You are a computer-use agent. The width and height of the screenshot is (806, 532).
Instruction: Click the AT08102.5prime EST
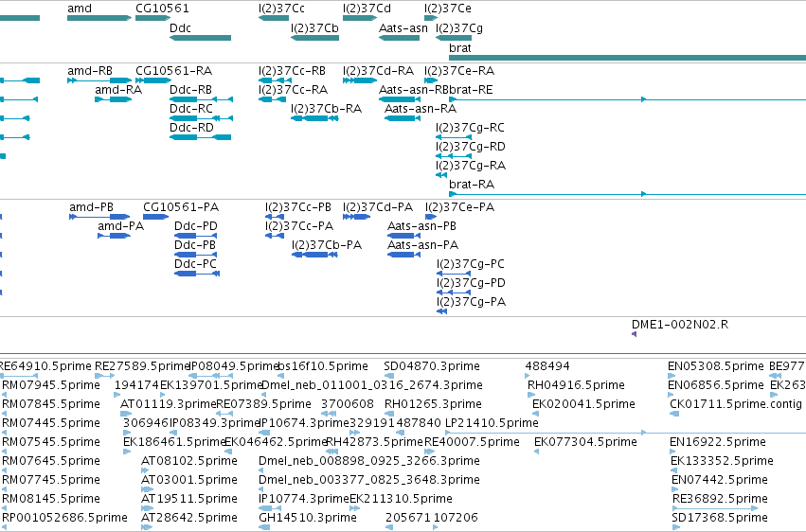(x=147, y=470)
